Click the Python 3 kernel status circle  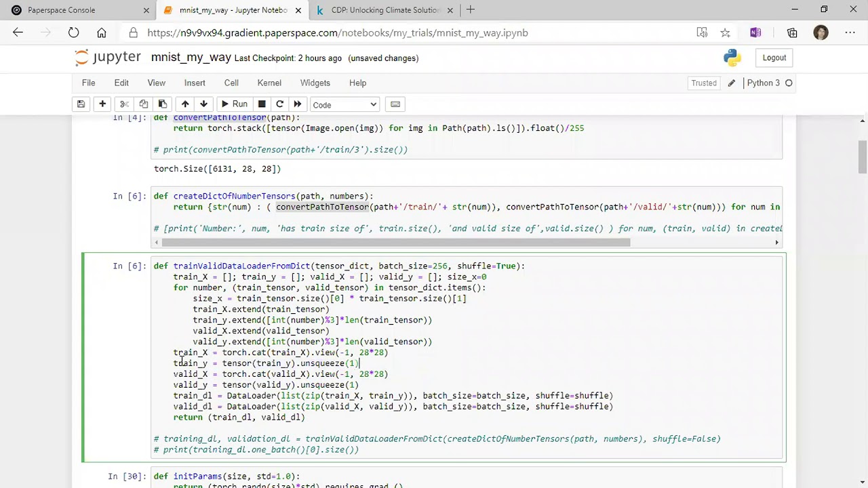pos(789,83)
